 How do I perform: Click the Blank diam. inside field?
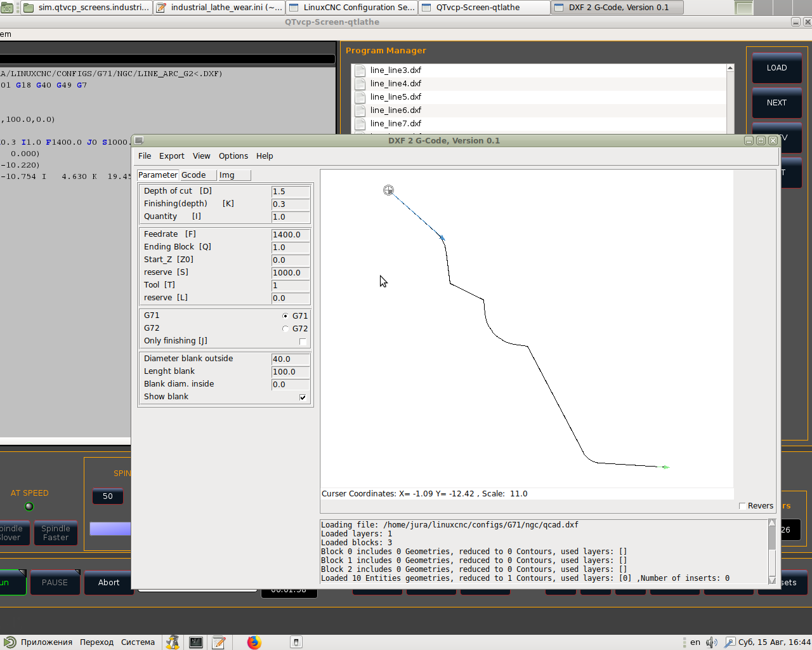point(291,385)
